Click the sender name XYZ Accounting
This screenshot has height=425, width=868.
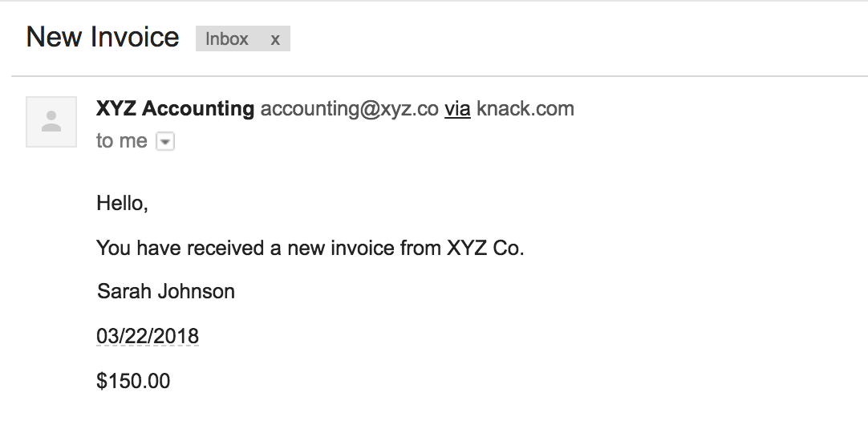[x=175, y=109]
